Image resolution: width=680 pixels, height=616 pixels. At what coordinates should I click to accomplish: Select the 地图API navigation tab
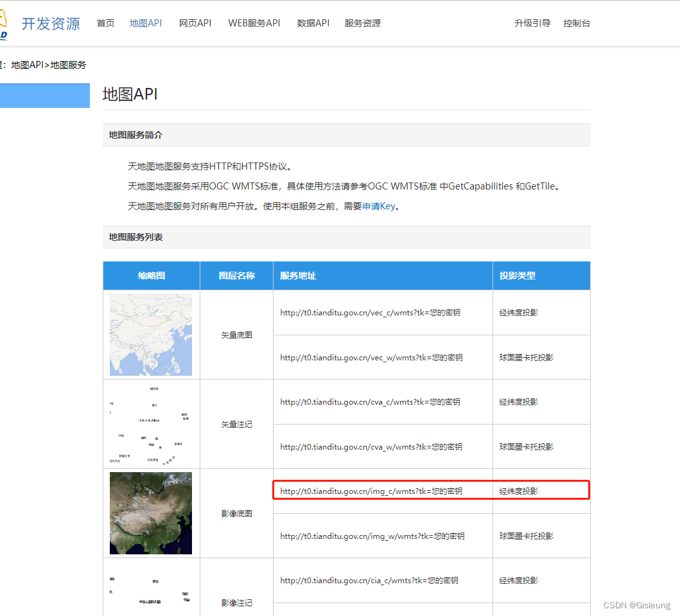(146, 23)
